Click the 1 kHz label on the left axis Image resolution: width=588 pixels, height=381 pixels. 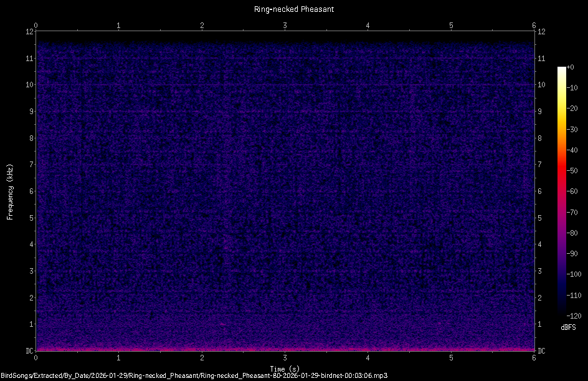click(30, 324)
